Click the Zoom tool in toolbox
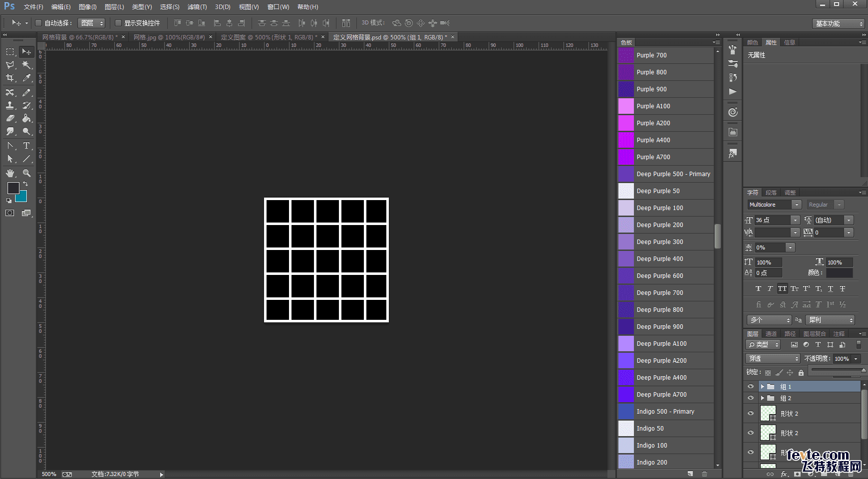This screenshot has height=479, width=868. click(27, 173)
